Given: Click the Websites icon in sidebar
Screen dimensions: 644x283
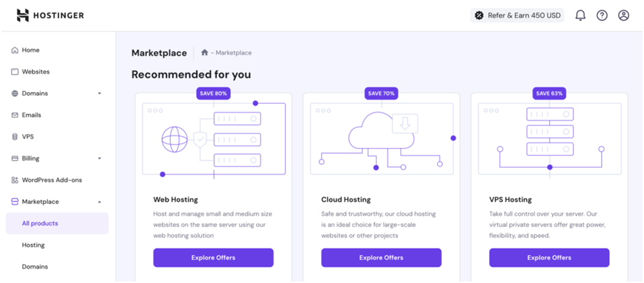Looking at the screenshot, I should 15,72.
